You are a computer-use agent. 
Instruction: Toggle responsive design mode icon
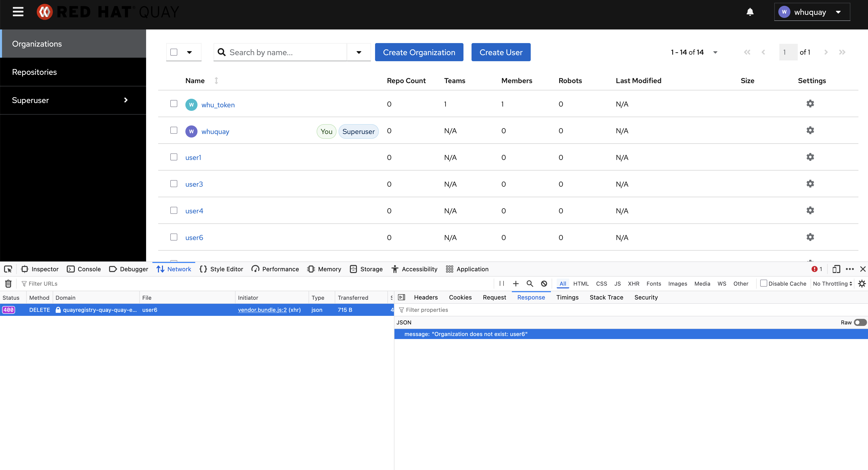[836, 269]
